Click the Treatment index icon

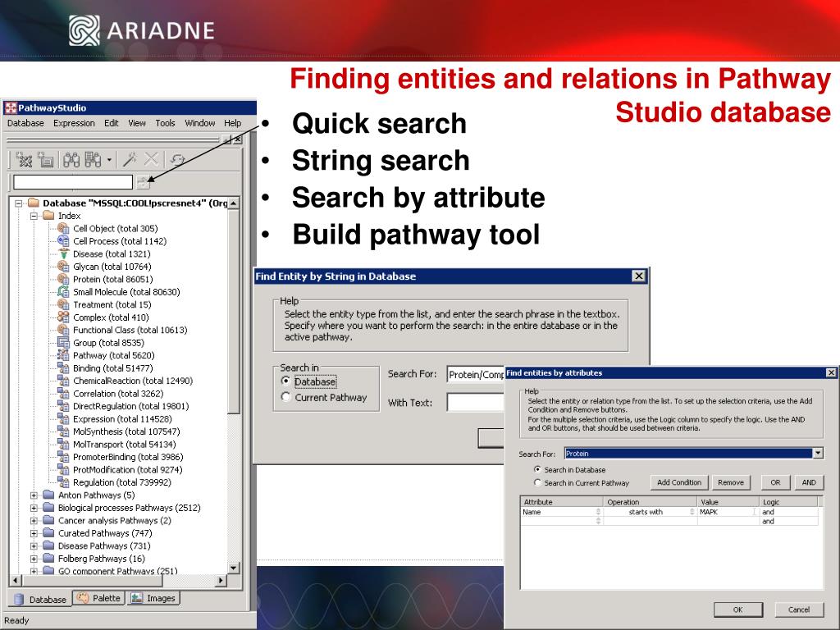coord(63,304)
